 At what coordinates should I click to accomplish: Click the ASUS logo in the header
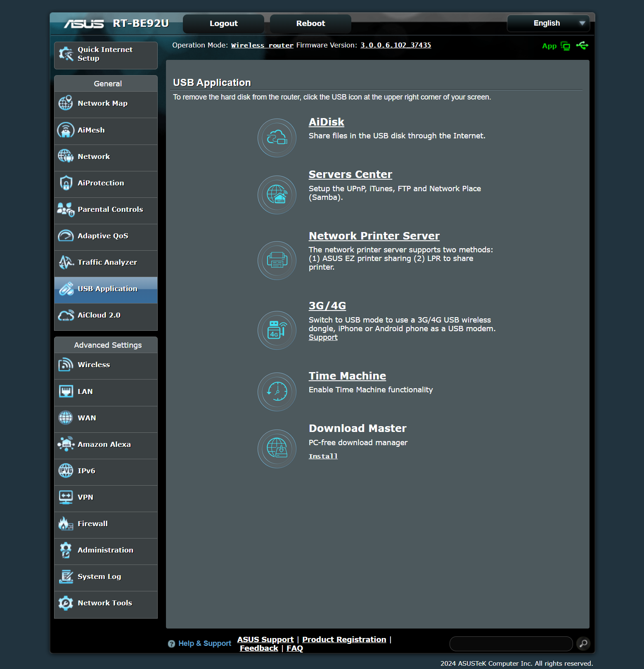[x=84, y=24]
